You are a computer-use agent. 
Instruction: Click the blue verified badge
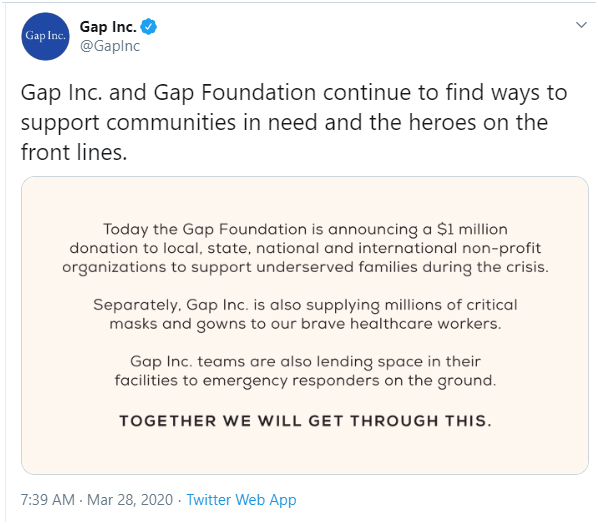click(148, 27)
